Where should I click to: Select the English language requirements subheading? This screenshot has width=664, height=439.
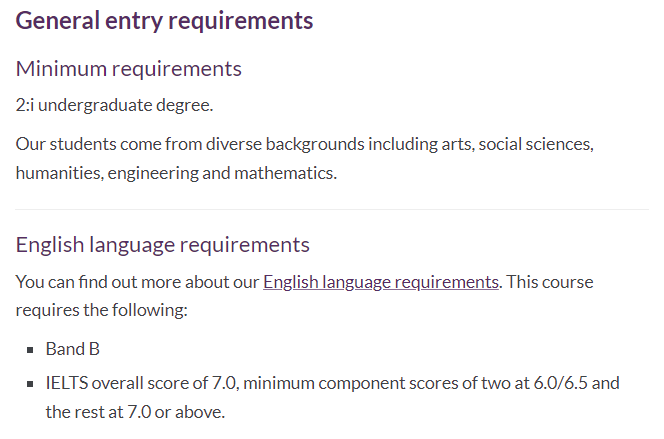tap(163, 245)
